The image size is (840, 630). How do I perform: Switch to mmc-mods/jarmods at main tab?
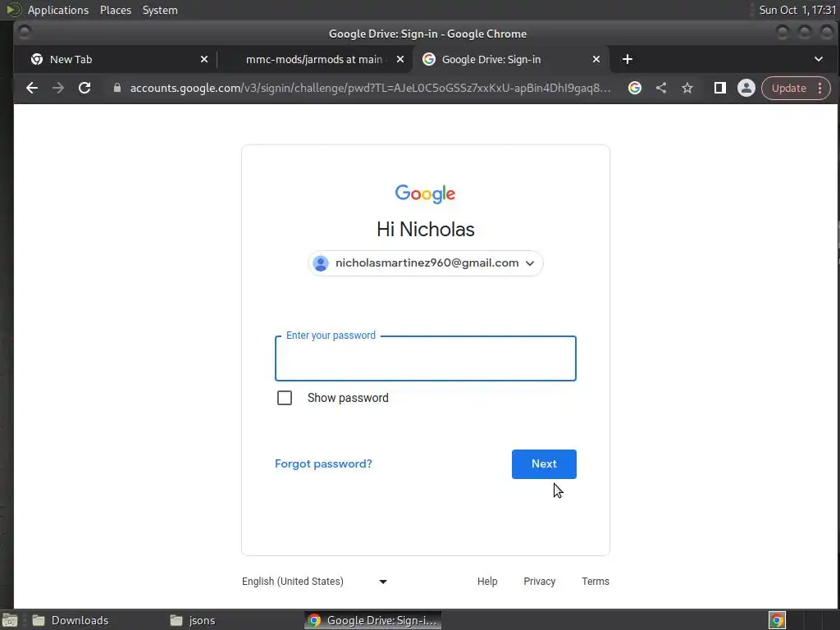315,59
